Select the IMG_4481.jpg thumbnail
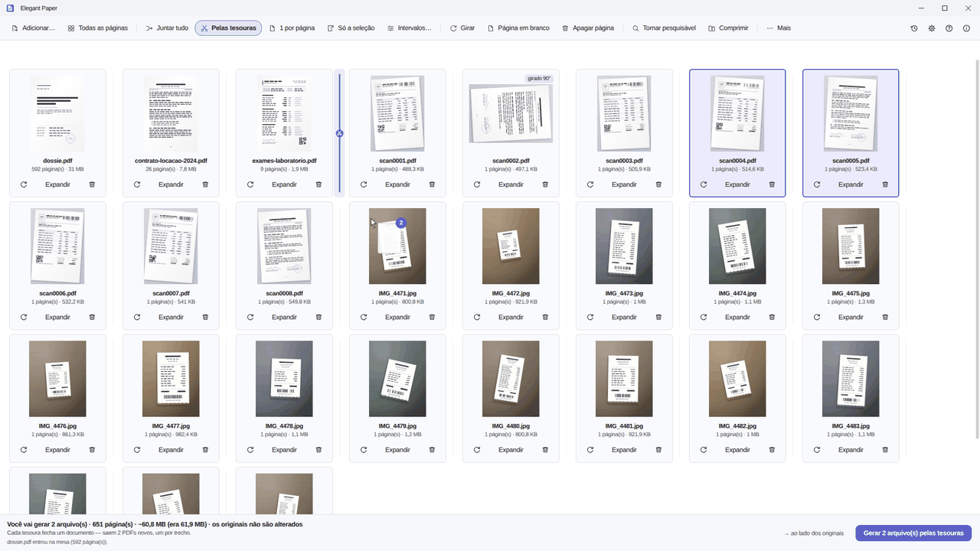This screenshot has width=980, height=551. [624, 379]
